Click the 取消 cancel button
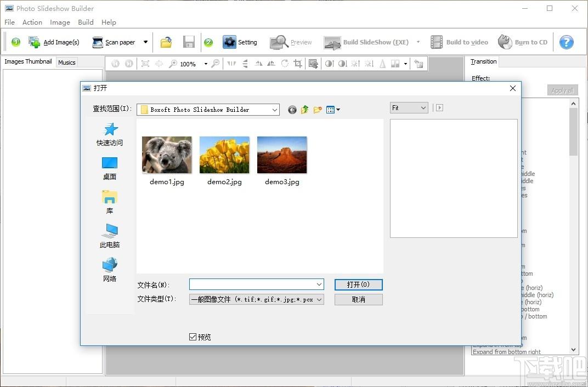The height and width of the screenshot is (387, 588). 358,299
